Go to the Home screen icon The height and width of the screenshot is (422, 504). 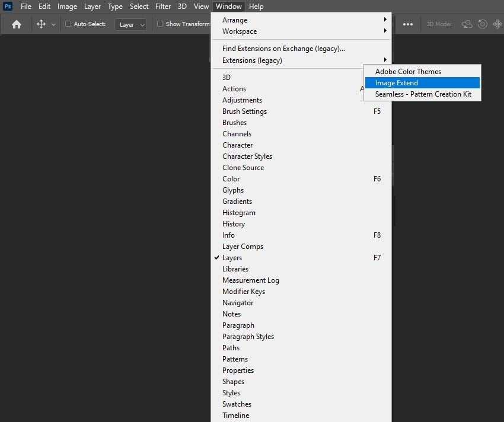pyautogui.click(x=17, y=24)
